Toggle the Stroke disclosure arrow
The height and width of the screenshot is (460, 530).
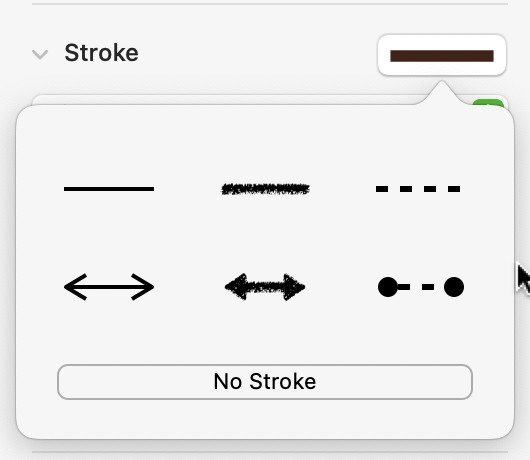(40, 54)
